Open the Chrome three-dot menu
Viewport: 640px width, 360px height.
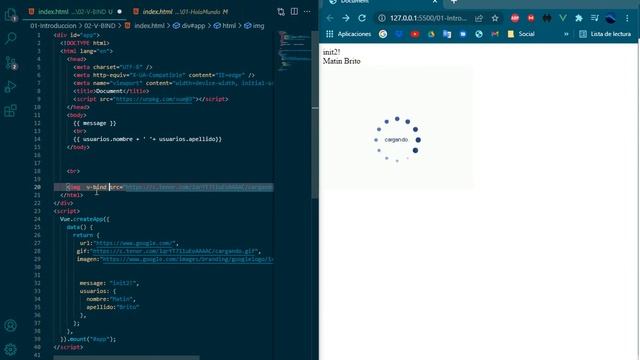[627, 18]
